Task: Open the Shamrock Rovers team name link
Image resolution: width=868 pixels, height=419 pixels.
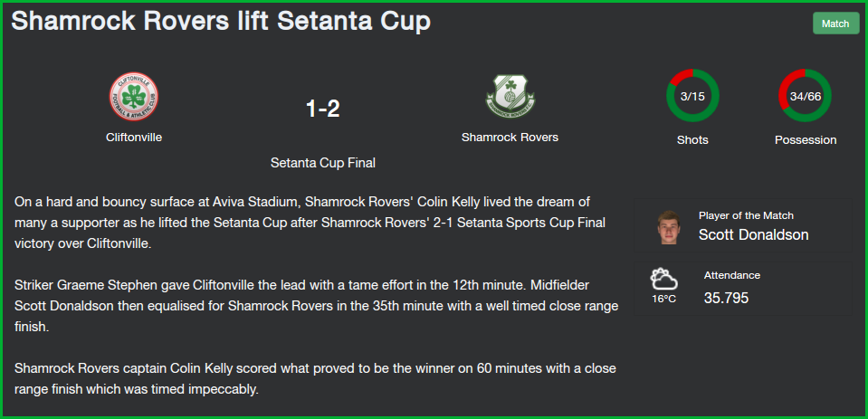Action: point(510,138)
